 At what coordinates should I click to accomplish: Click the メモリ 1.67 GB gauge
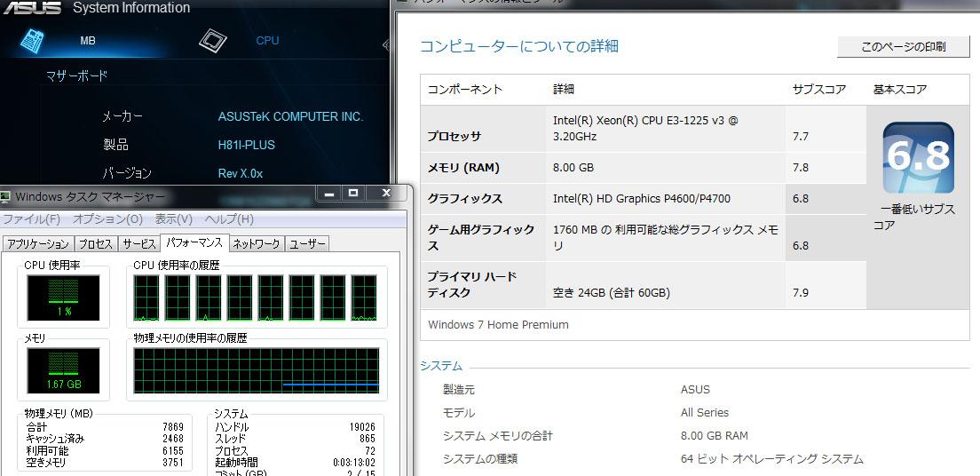point(63,370)
